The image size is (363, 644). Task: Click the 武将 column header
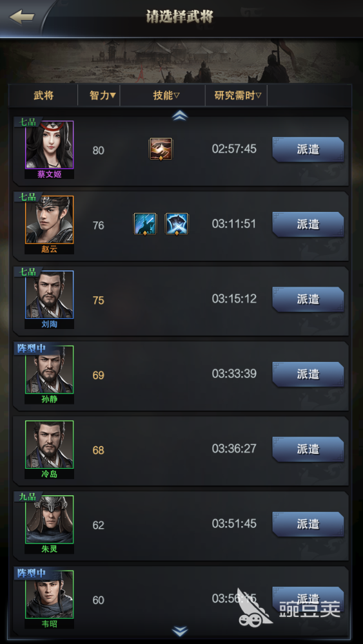(x=44, y=96)
